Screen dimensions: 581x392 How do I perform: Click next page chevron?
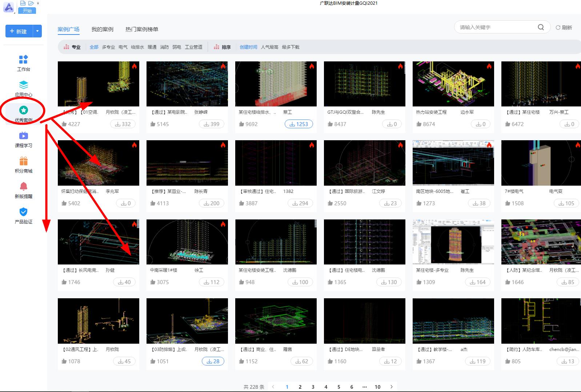[391, 387]
